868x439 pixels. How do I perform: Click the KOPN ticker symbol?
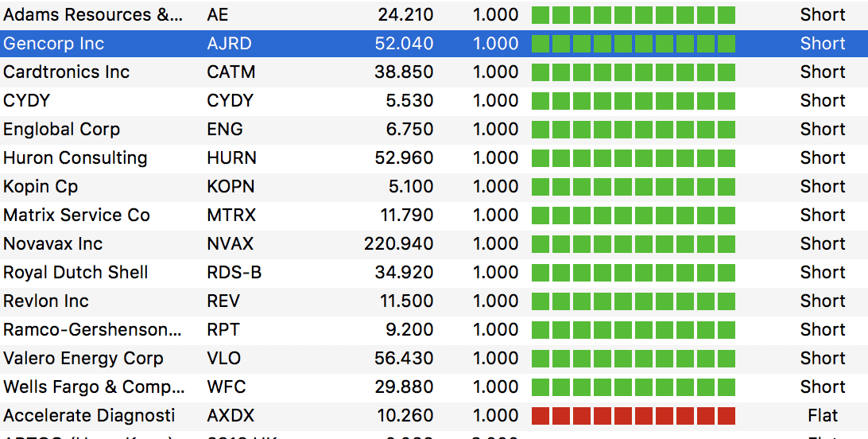coord(231,187)
